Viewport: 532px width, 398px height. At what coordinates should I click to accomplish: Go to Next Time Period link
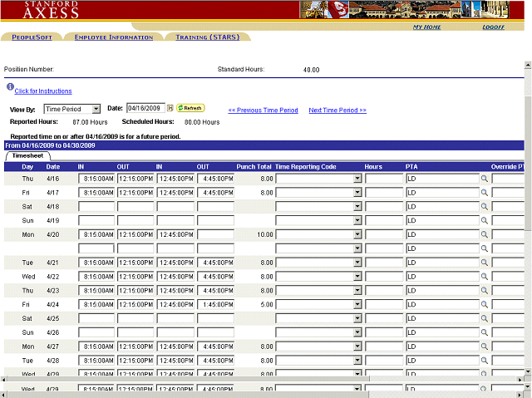click(337, 110)
